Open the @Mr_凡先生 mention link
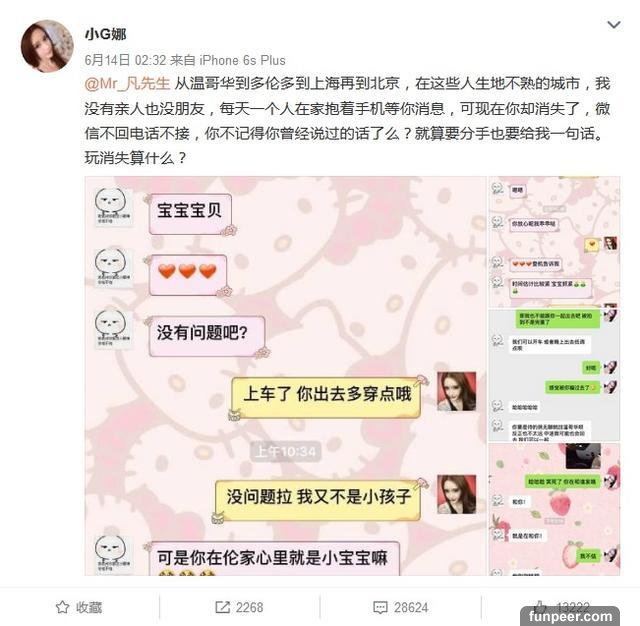The image size is (640, 626). [127, 84]
